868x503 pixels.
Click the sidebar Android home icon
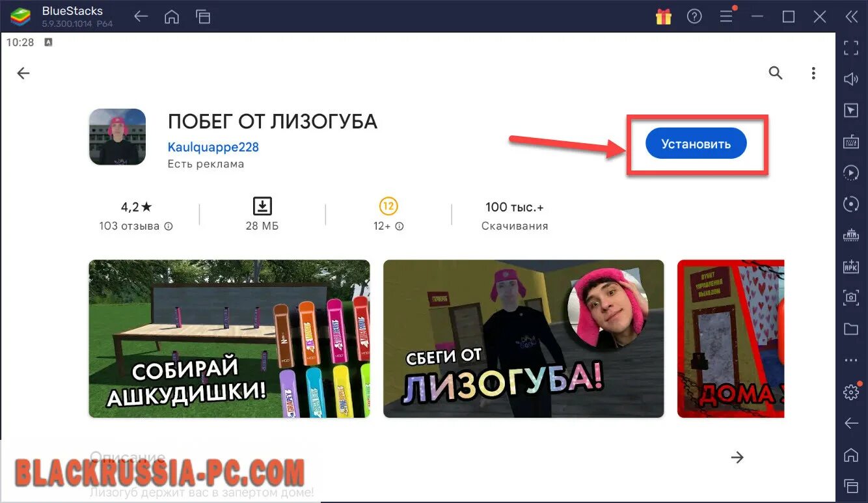851,454
